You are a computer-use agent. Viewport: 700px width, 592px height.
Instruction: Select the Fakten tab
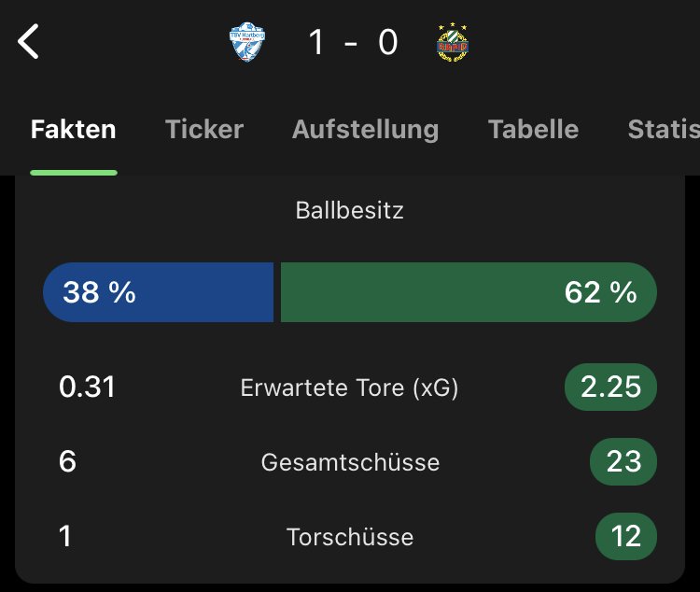pos(74,130)
